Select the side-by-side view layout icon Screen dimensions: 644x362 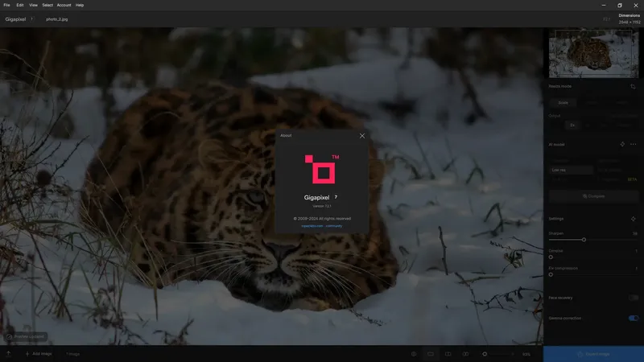click(x=465, y=354)
